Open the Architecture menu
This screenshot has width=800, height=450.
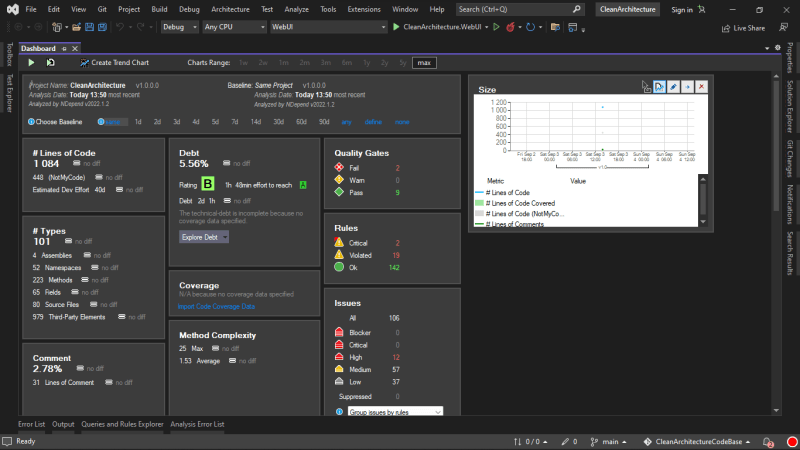tap(230, 9)
